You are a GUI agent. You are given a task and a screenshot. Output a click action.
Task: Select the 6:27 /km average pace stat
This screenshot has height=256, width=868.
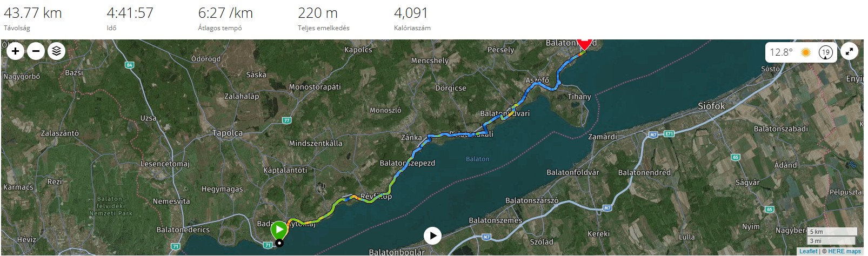pos(225,13)
